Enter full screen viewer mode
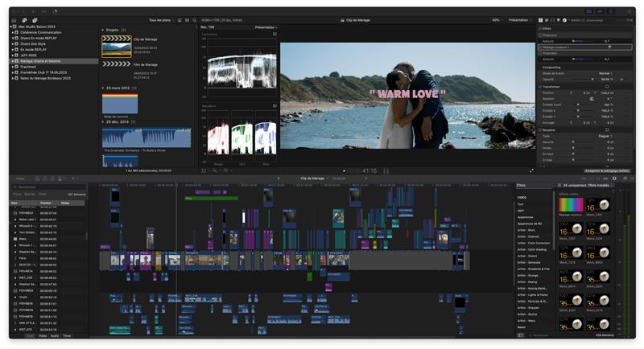This screenshot has height=349, width=644. 531,170
